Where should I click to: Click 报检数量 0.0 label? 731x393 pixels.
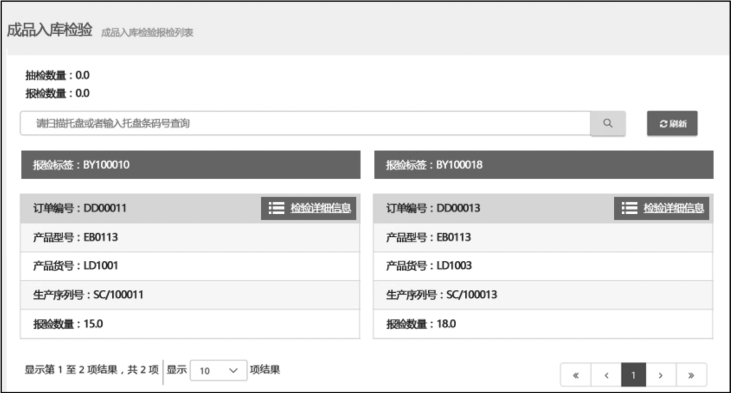click(57, 93)
